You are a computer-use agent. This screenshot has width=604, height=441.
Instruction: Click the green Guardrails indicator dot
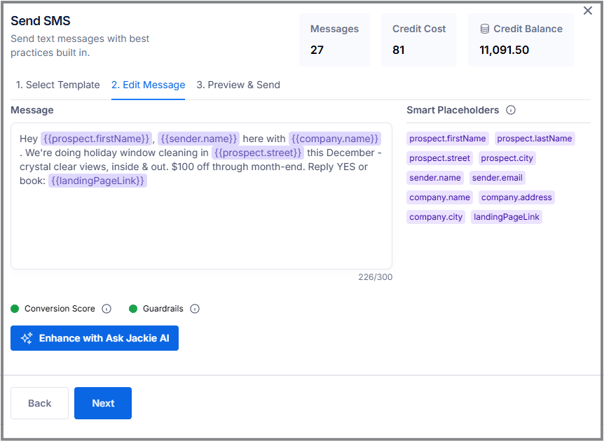(133, 309)
